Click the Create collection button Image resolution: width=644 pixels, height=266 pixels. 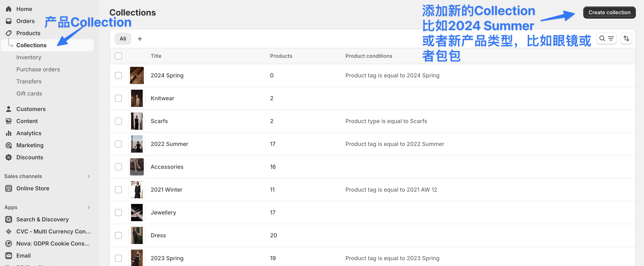click(609, 13)
